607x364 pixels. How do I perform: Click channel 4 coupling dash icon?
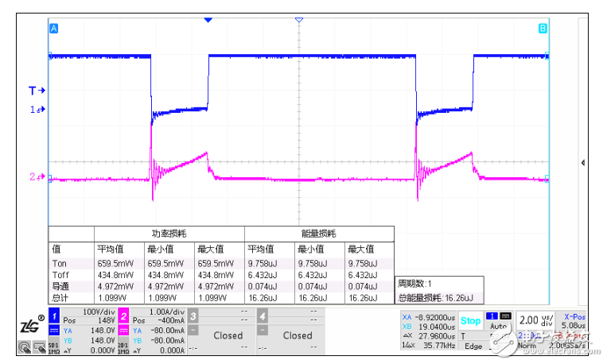coord(262,330)
